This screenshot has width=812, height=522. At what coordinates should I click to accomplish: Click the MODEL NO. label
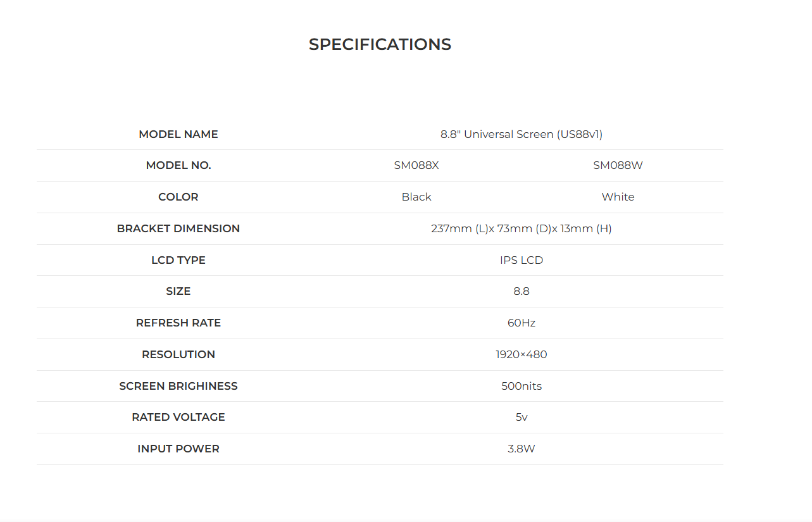[x=178, y=165]
